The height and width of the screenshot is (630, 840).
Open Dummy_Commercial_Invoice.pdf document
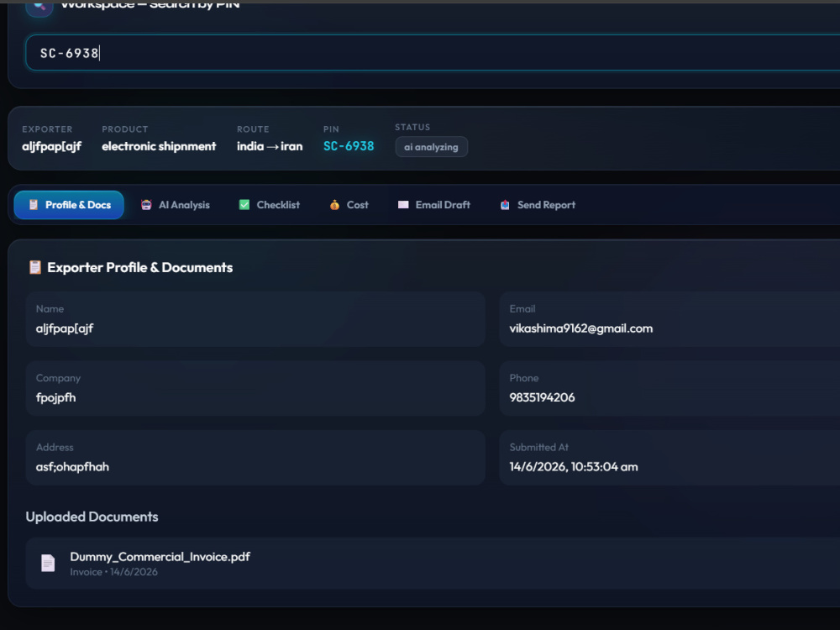(433, 563)
